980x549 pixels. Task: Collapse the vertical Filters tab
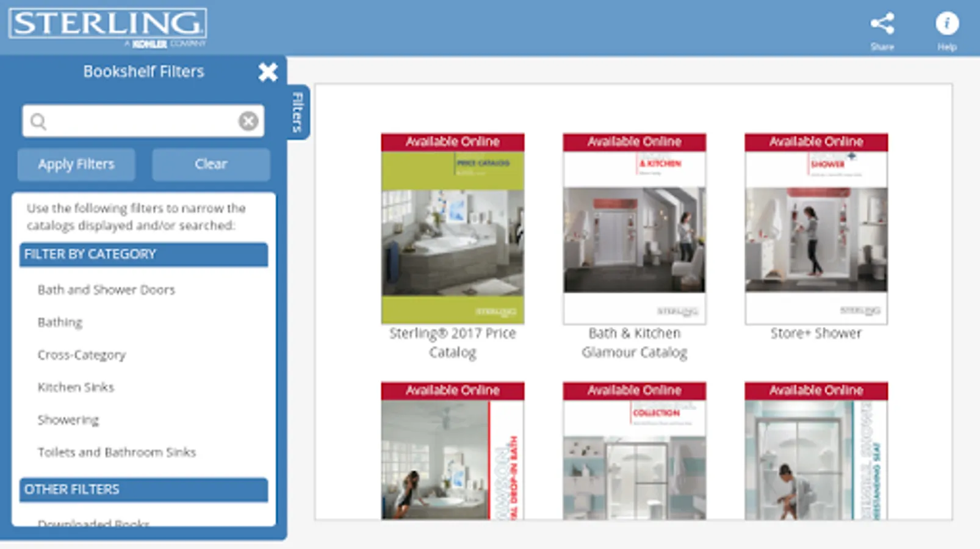[x=298, y=112]
